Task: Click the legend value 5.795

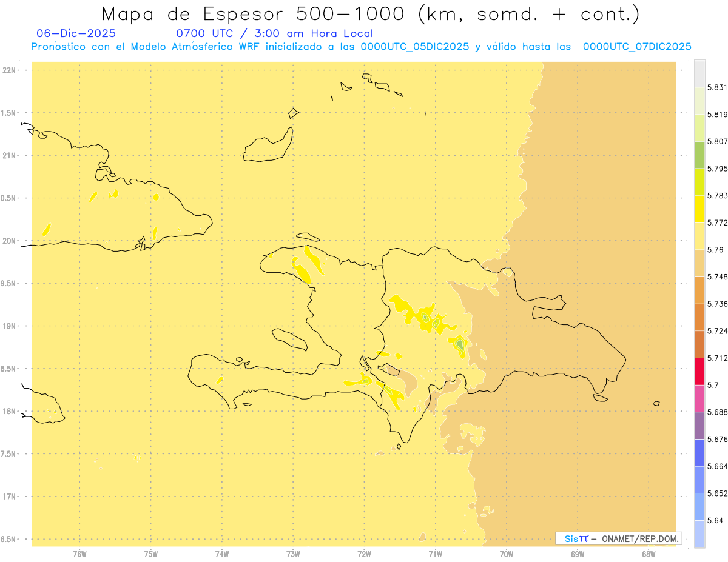Action: 718,169
